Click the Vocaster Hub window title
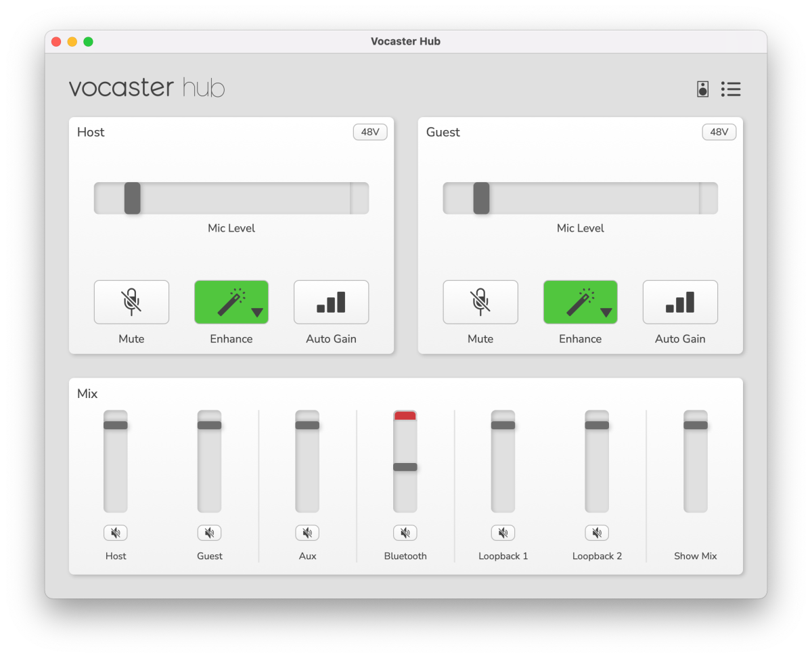This screenshot has height=658, width=812. pos(405,41)
